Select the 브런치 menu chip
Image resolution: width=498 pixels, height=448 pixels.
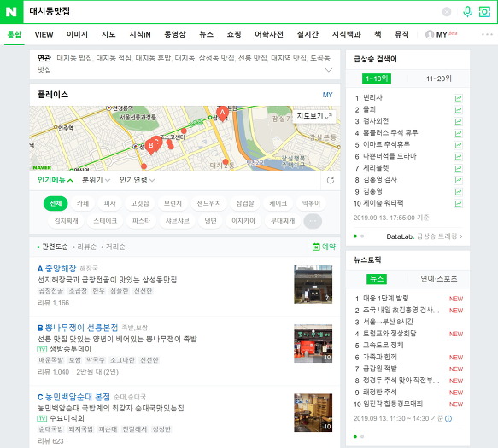tap(173, 203)
